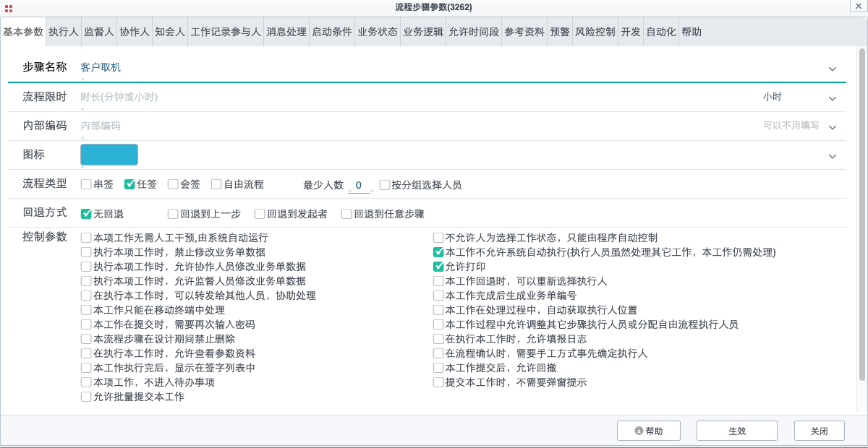Screen dimensions: 868x448
Task: Click the 最少人数 number field
Action: pos(359,185)
